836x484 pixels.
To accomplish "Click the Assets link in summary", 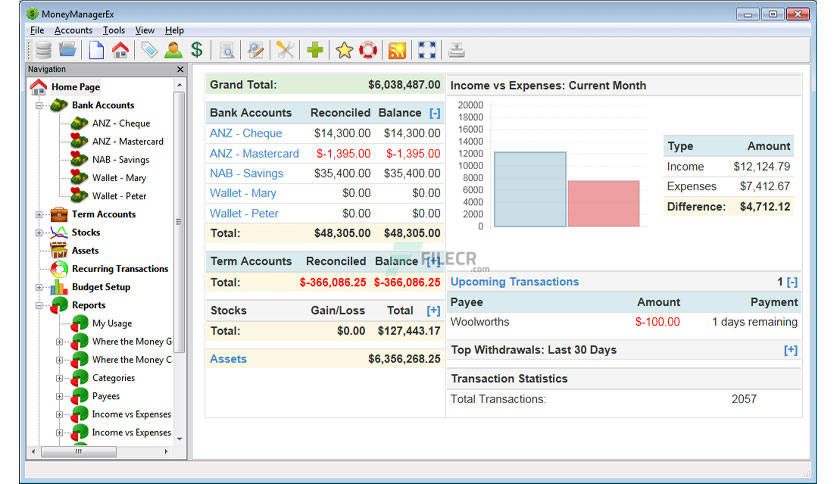I will [x=228, y=359].
